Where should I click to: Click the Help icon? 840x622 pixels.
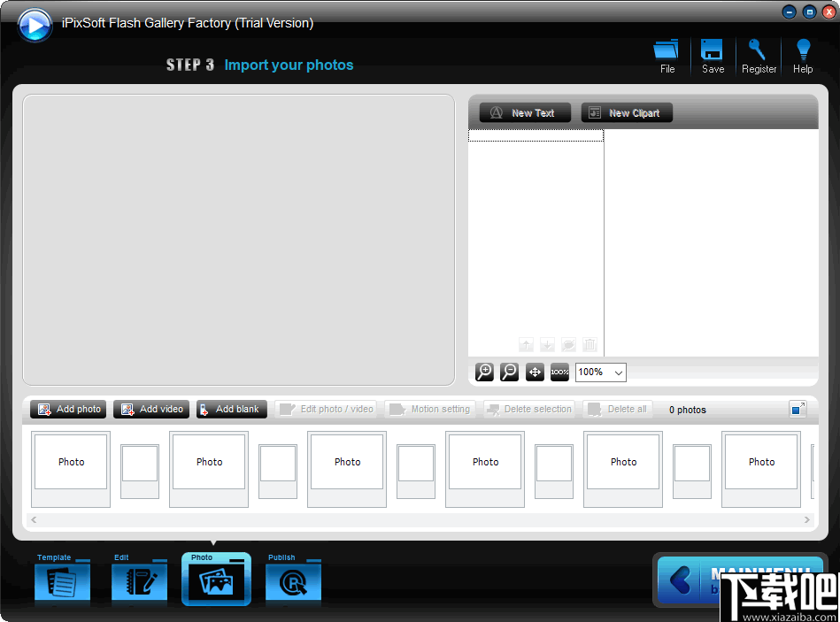pyautogui.click(x=803, y=55)
